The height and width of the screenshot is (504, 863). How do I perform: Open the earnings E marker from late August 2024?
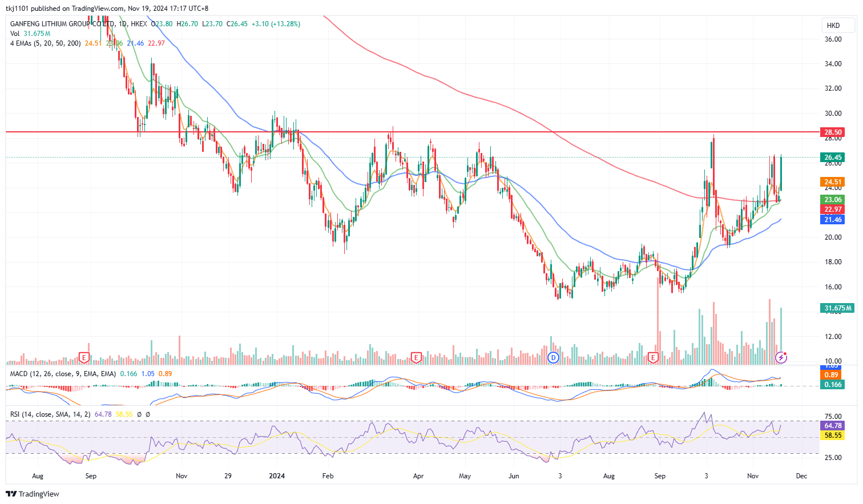(654, 358)
